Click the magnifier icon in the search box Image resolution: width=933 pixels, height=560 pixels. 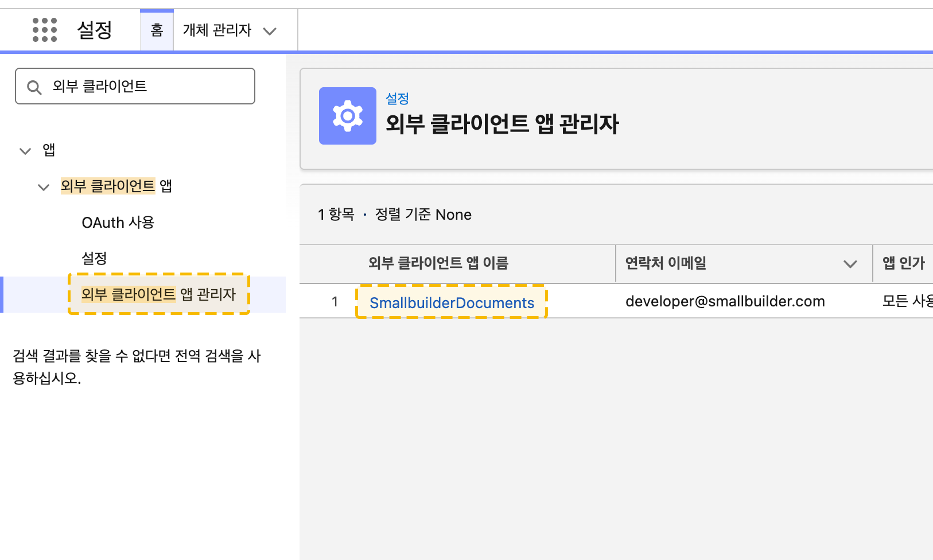(34, 87)
